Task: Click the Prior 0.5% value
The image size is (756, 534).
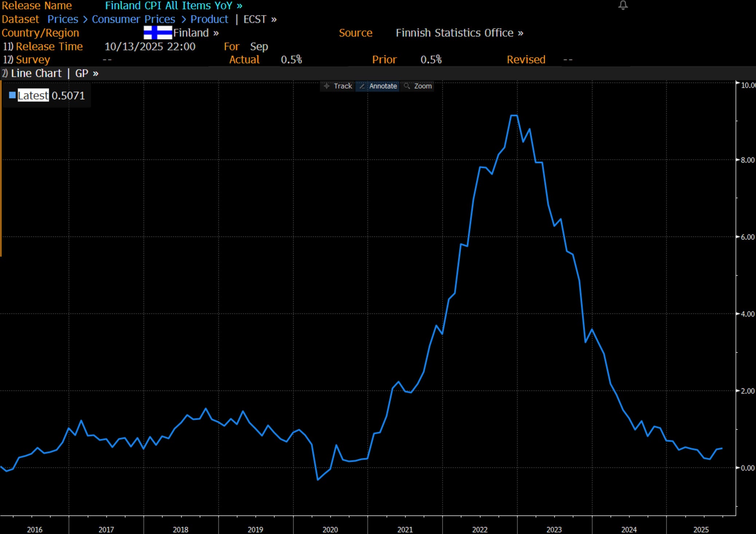Action: [431, 60]
